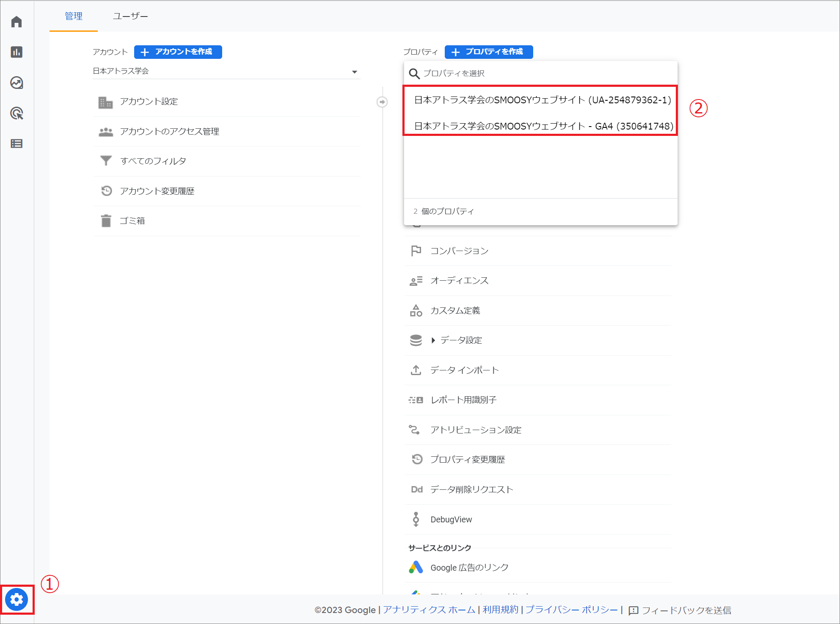840x624 pixels.
Task: Click the people icon beside アカウントのアクセス管理
Action: coord(106,132)
